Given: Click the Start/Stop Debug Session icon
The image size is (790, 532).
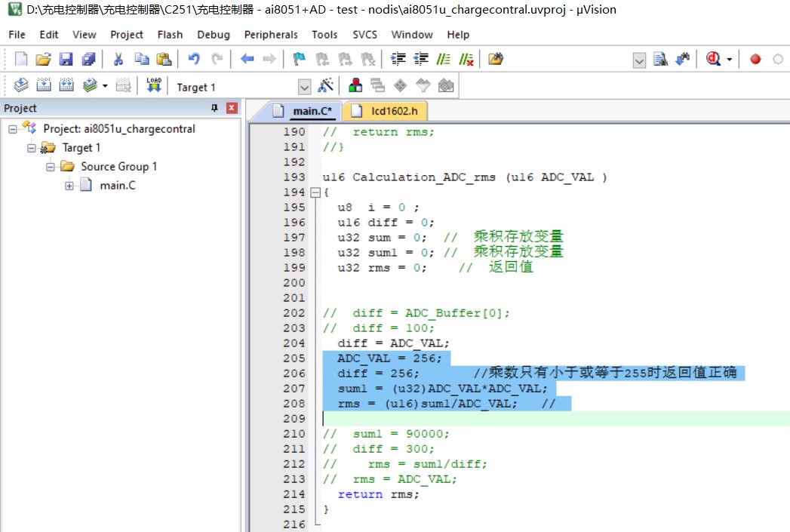Looking at the screenshot, I should point(713,59).
